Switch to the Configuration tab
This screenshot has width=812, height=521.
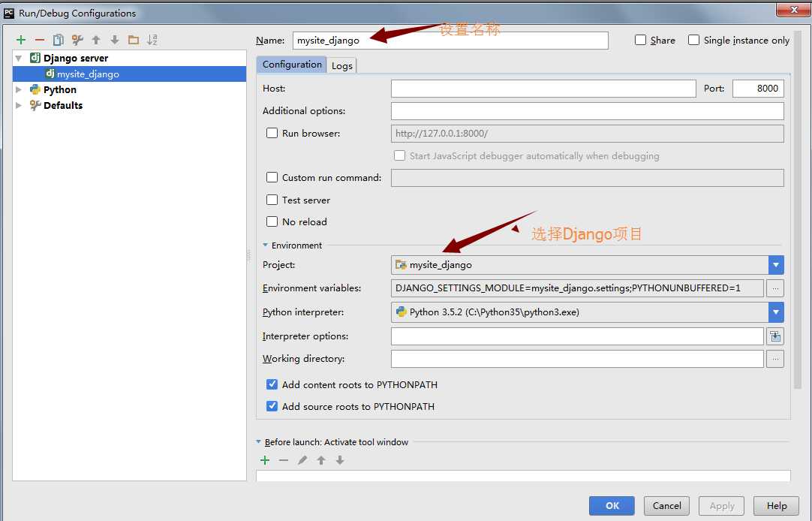292,65
